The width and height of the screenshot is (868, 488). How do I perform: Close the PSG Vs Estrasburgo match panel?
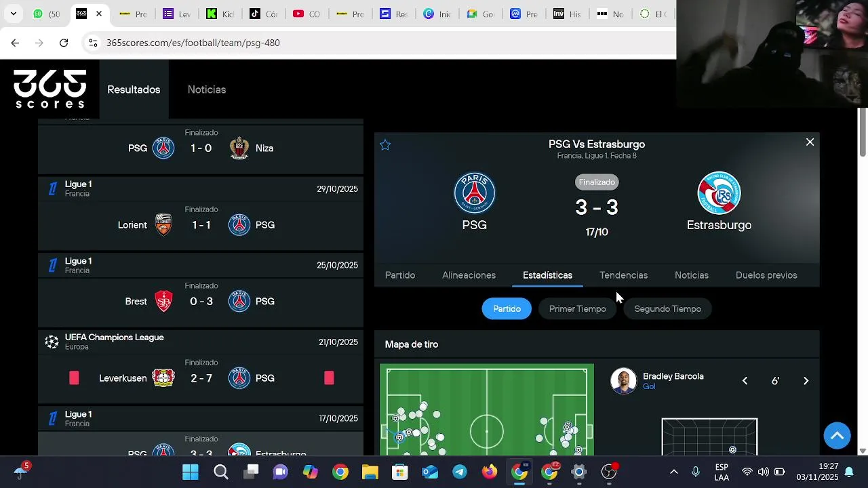(x=810, y=142)
